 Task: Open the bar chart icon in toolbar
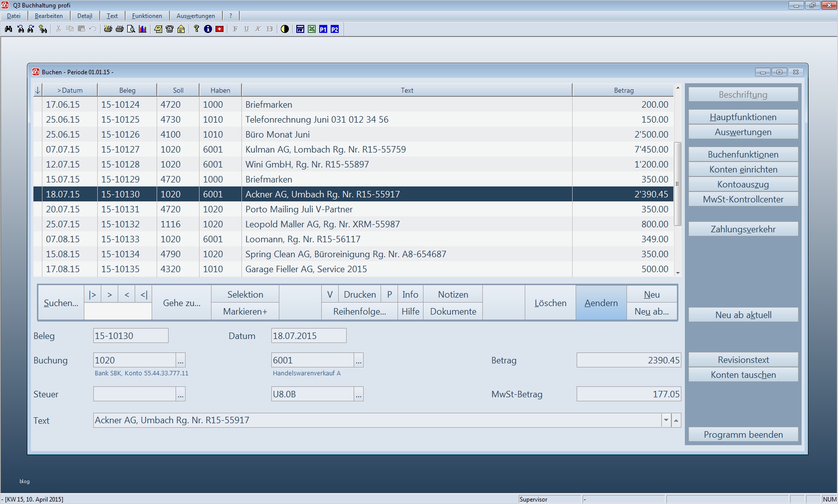(143, 29)
